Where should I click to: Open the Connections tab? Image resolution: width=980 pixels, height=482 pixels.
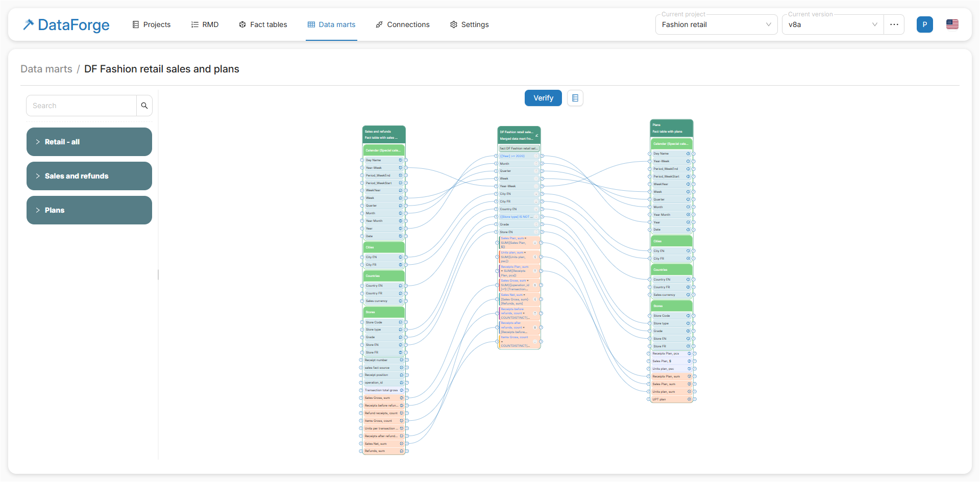coord(403,24)
